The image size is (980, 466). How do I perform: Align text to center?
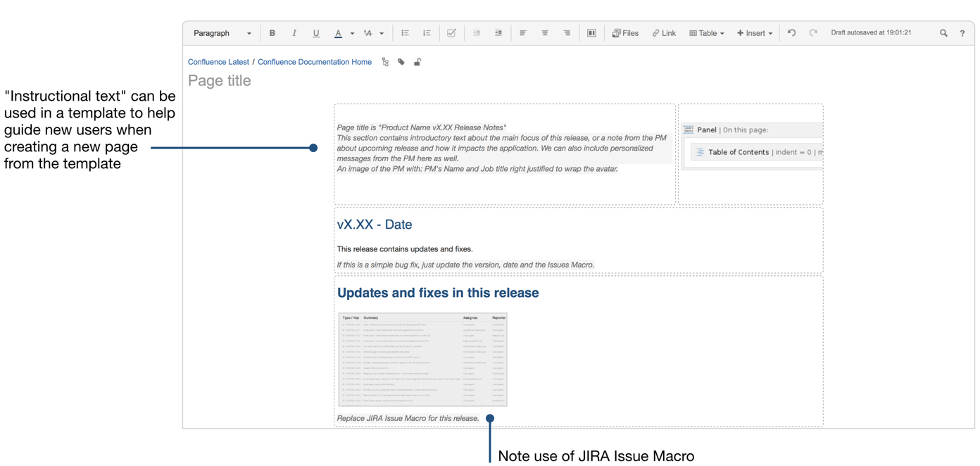pos(545,33)
